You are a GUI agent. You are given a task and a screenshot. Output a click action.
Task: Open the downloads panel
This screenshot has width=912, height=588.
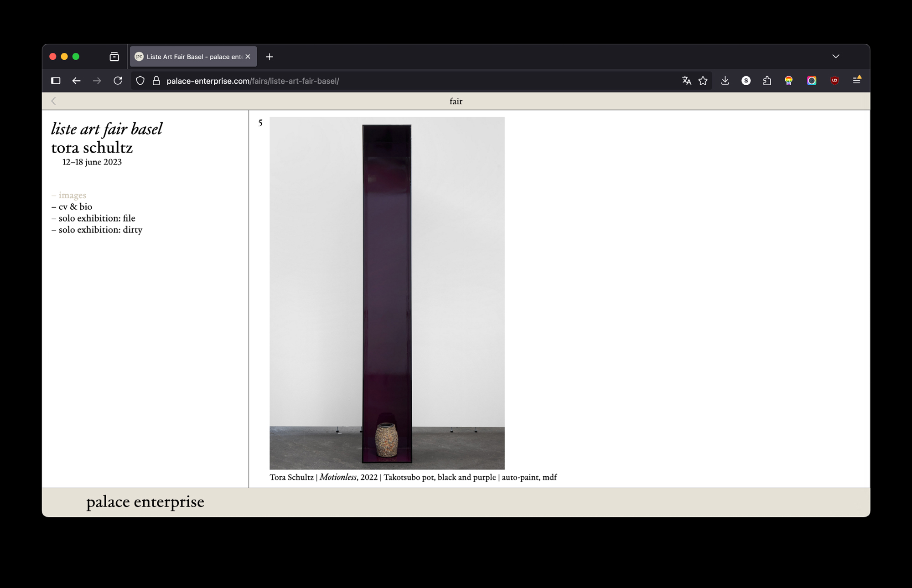725,81
